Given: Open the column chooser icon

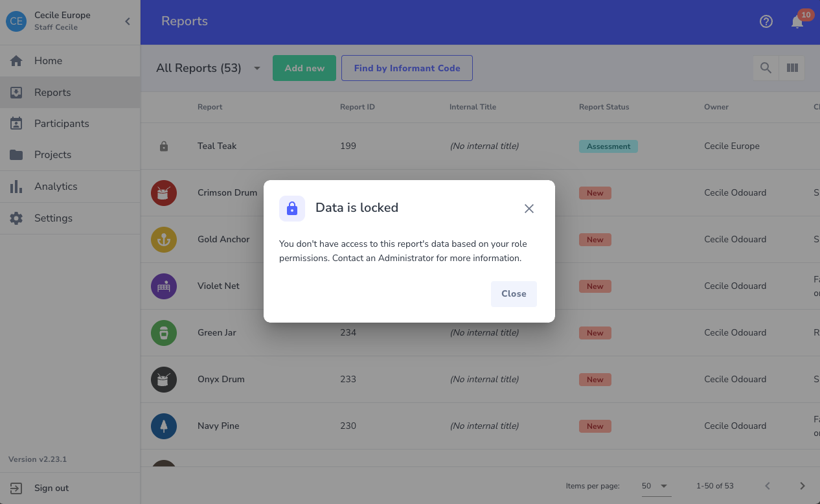Looking at the screenshot, I should point(792,68).
